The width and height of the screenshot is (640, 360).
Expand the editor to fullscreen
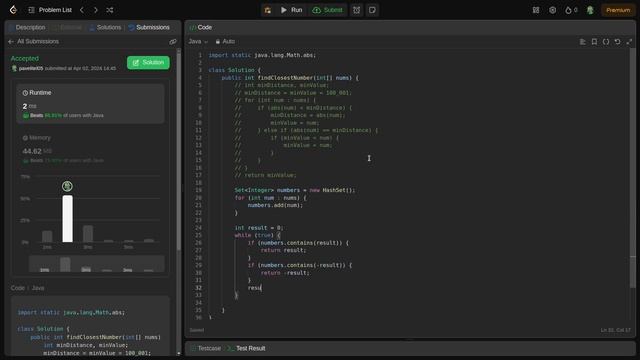coord(629,42)
